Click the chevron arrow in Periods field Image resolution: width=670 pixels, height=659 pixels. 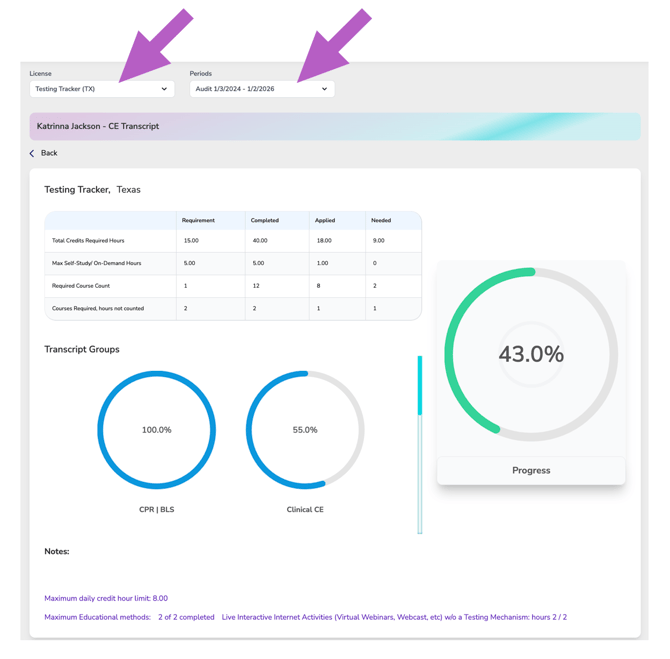pos(324,89)
